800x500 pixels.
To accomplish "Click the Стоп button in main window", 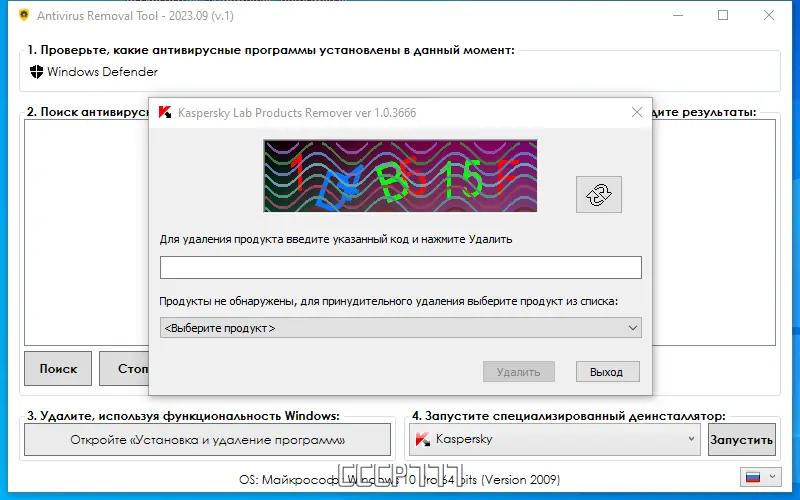I will 124,368.
